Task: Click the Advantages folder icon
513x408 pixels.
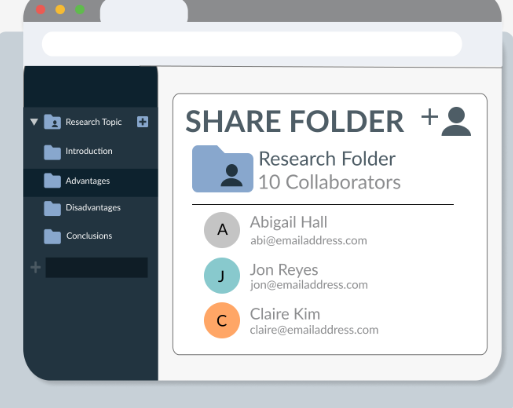Action: 52,181
